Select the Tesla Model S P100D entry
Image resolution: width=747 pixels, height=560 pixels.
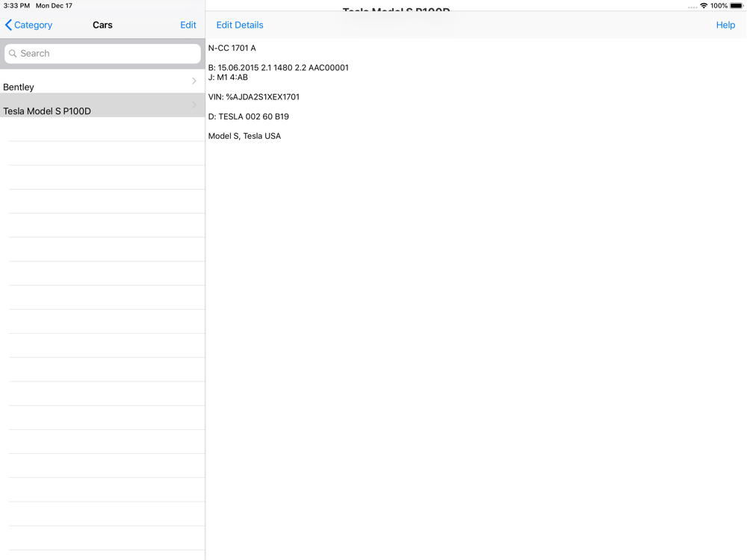(x=102, y=105)
